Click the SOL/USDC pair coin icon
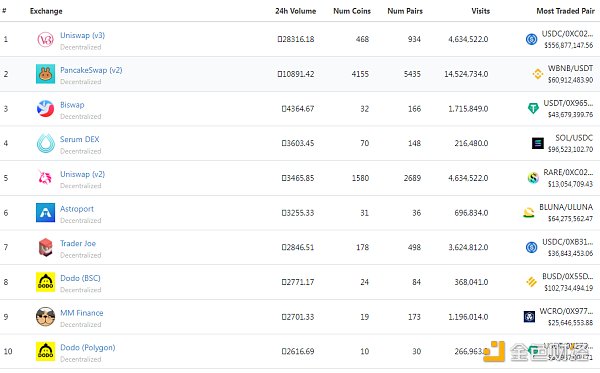The image size is (600, 373). (537, 143)
